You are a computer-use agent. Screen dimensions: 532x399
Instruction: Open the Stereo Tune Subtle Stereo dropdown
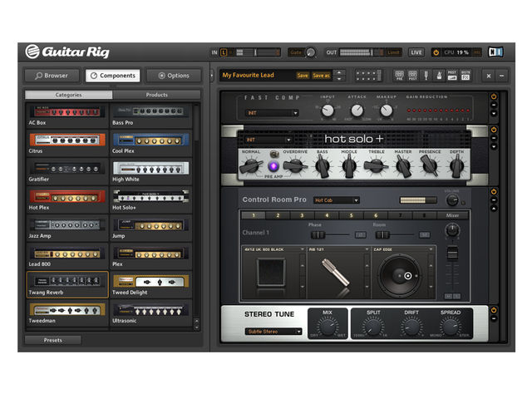273,332
